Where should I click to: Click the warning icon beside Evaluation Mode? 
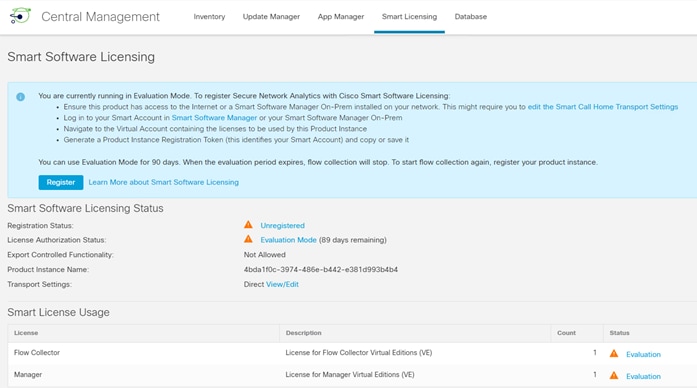click(248, 239)
